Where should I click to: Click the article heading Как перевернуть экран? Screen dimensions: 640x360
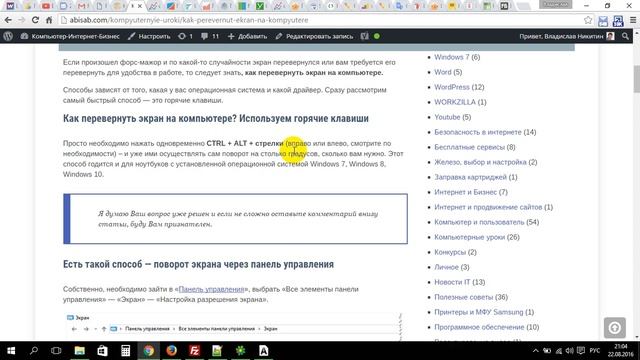point(216,118)
